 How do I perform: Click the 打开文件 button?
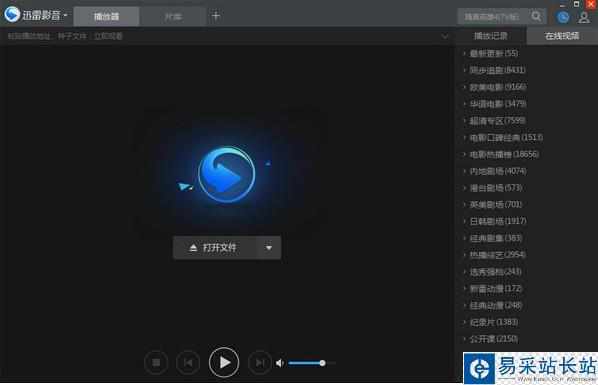click(x=214, y=248)
